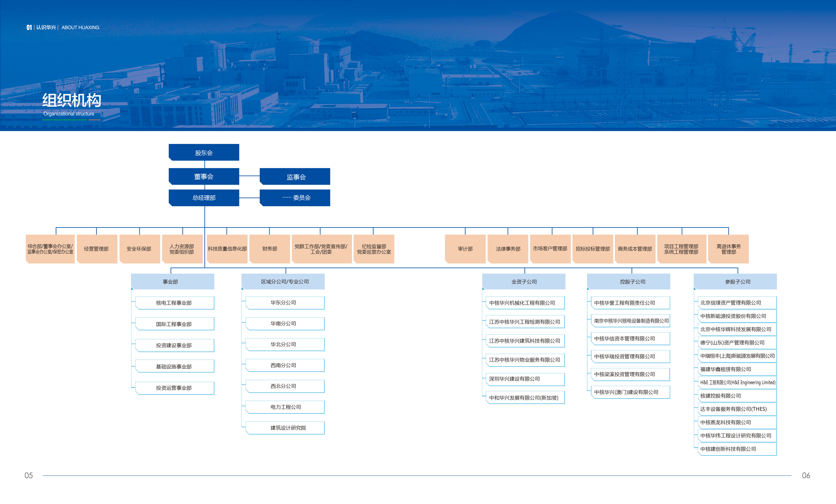Click 中核华兴机械化工程有限公司
This screenshot has height=504, width=836.
(526, 303)
